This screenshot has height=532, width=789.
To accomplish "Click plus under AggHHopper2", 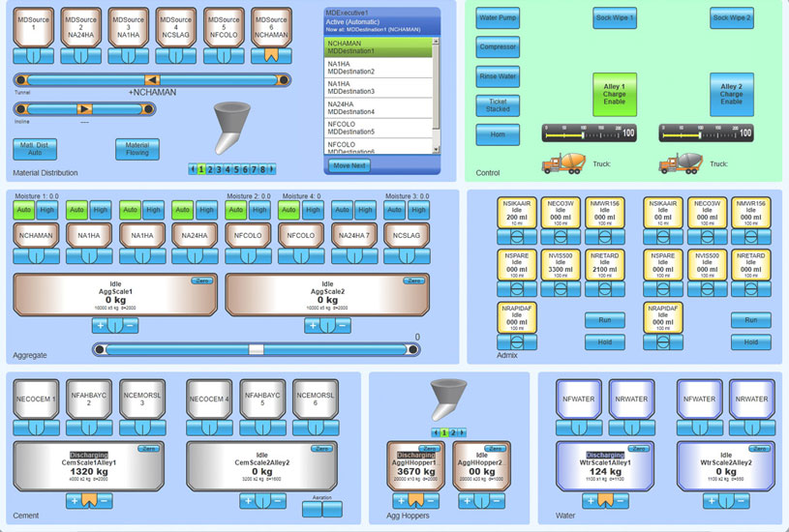I will (467, 500).
